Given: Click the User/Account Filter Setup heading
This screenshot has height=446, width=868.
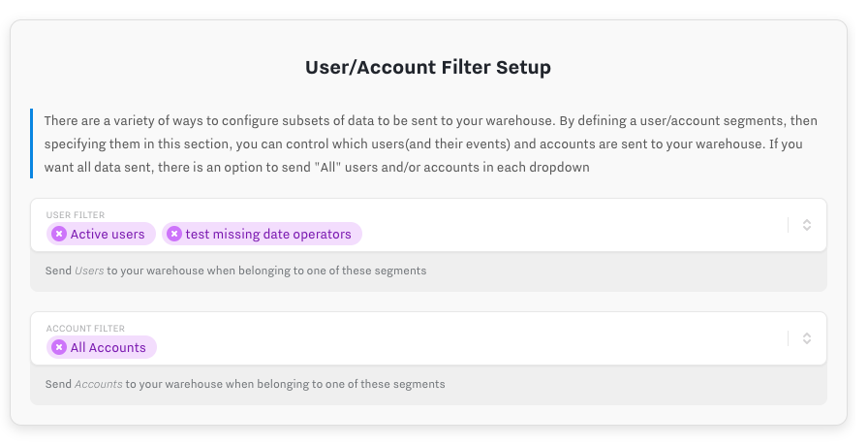Looking at the screenshot, I should tap(428, 68).
